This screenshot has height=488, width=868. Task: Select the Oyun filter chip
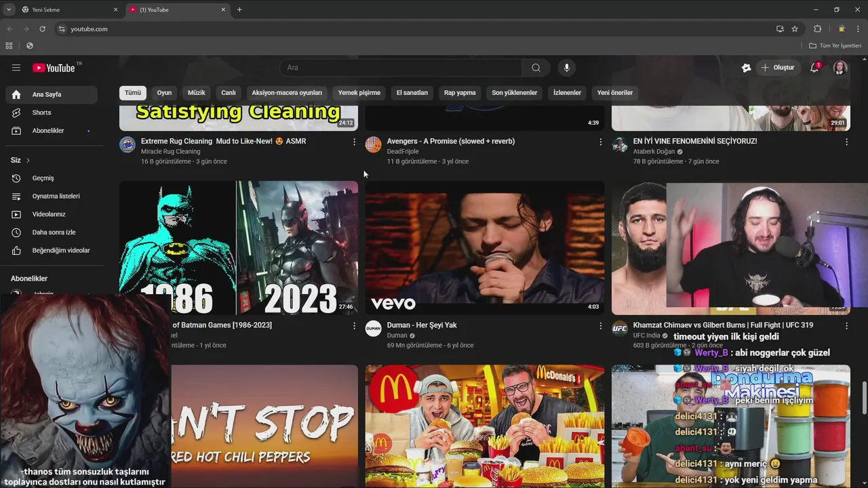tap(165, 93)
